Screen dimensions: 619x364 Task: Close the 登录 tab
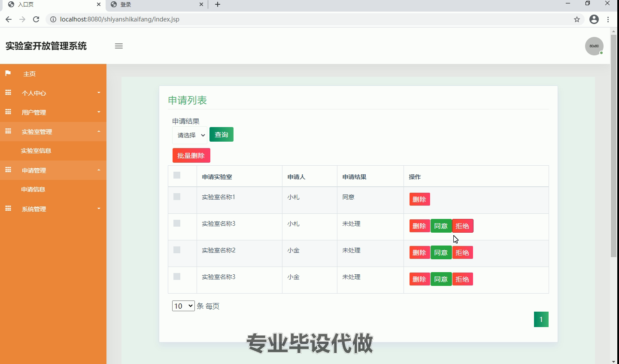point(201,4)
